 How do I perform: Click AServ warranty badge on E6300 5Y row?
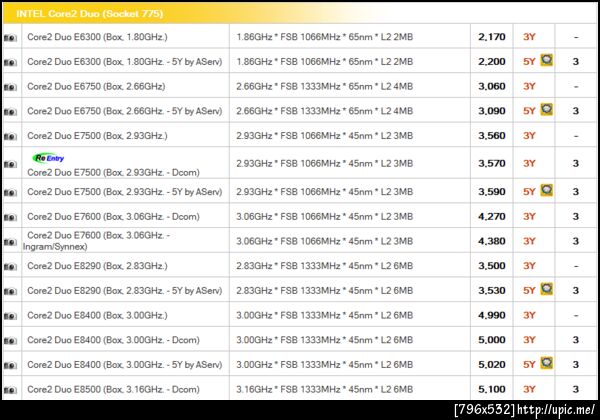[546, 60]
